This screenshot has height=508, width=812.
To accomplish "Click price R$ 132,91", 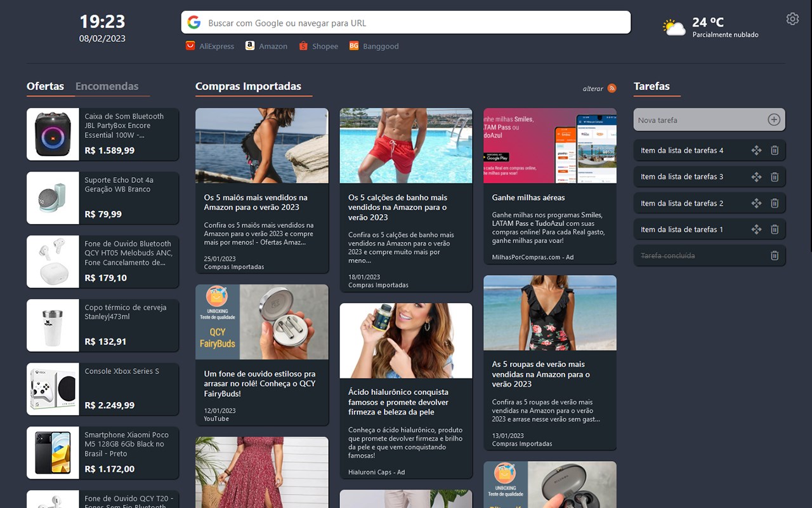I will click(x=106, y=342).
